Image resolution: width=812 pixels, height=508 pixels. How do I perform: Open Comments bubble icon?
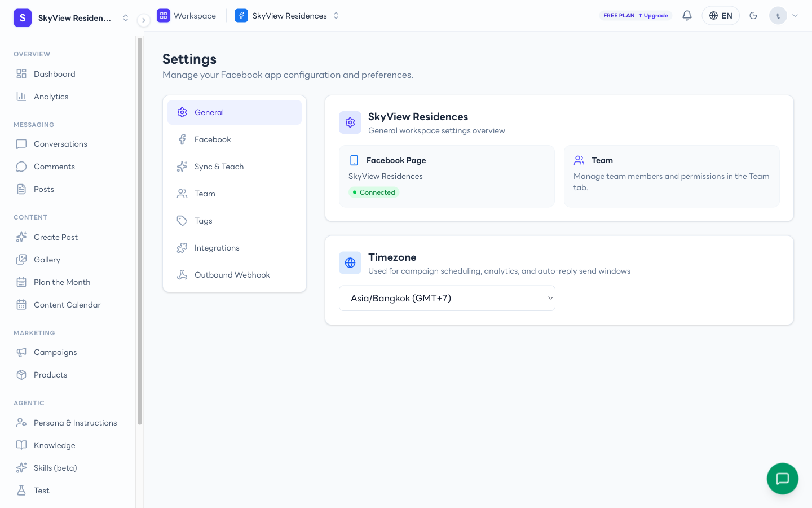[x=21, y=167]
